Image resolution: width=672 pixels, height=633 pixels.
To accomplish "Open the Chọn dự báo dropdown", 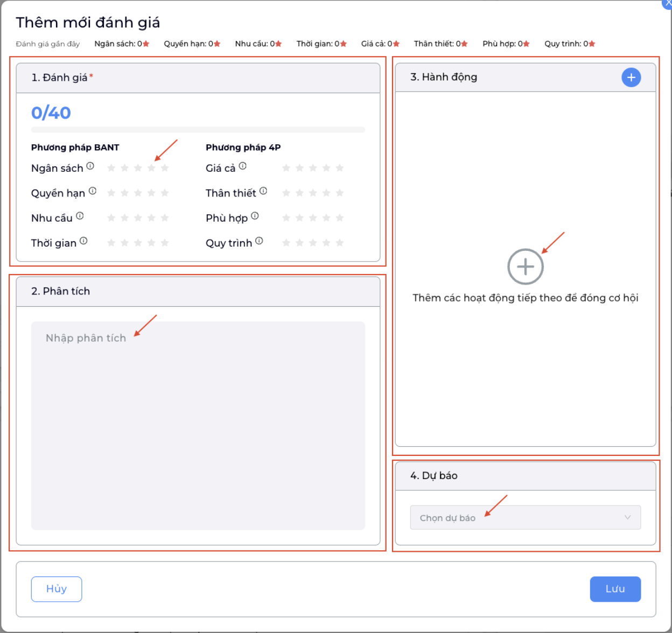I will (526, 517).
